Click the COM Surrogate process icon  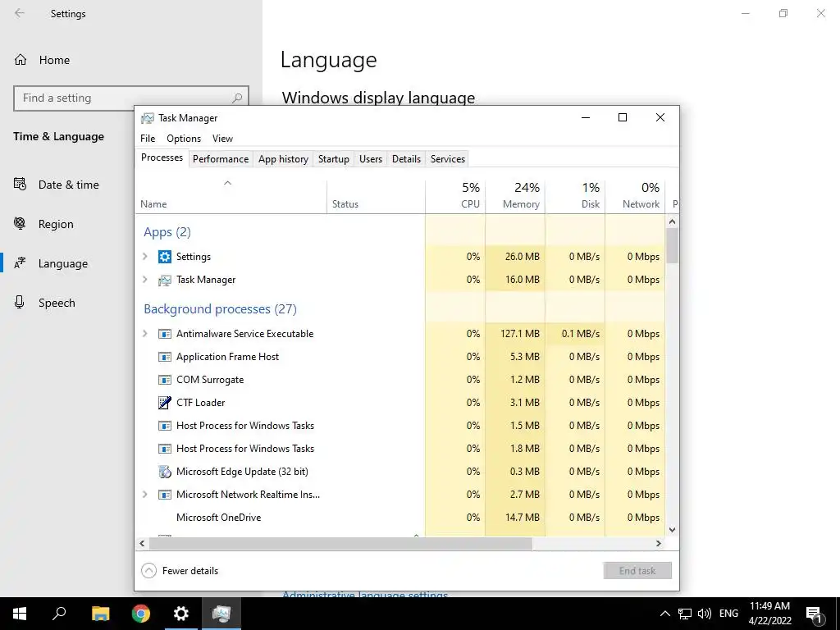click(164, 380)
